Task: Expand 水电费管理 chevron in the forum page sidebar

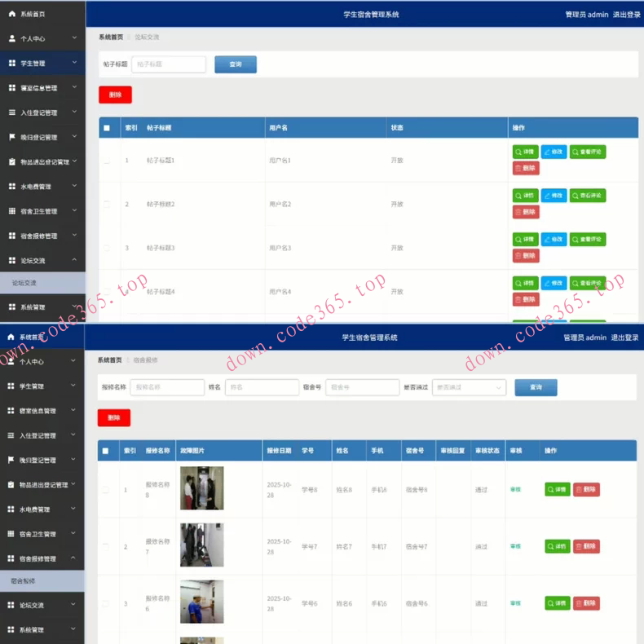Action: 74,186
